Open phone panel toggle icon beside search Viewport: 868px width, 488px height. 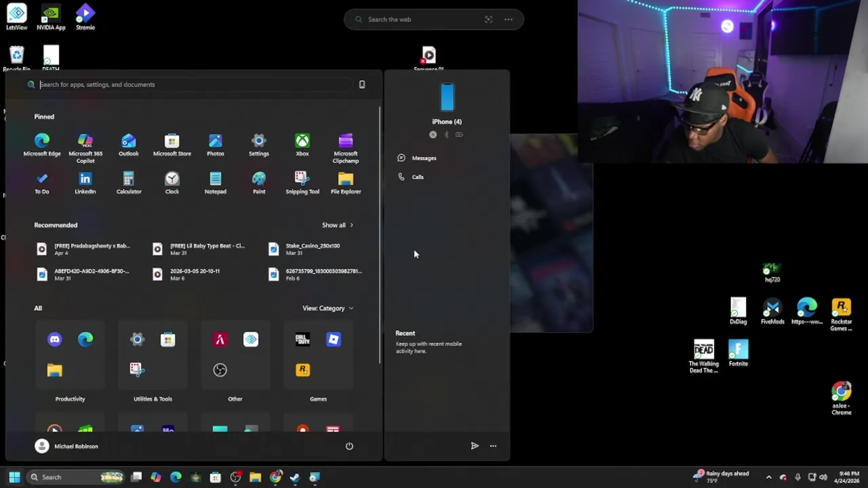[362, 85]
